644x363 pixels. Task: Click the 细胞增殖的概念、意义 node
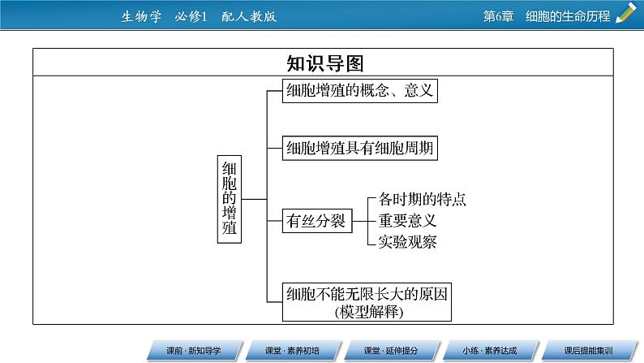coord(359,90)
